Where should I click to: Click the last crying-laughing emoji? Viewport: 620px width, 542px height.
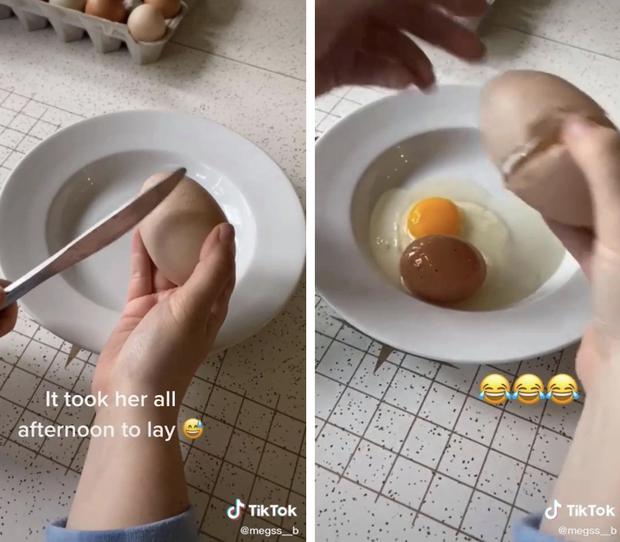point(563,390)
